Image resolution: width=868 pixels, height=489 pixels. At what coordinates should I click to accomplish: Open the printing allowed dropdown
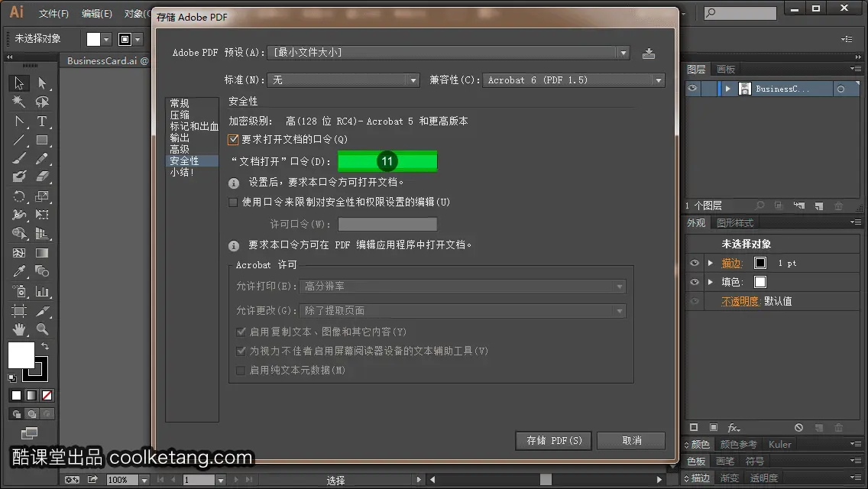pyautogui.click(x=463, y=287)
